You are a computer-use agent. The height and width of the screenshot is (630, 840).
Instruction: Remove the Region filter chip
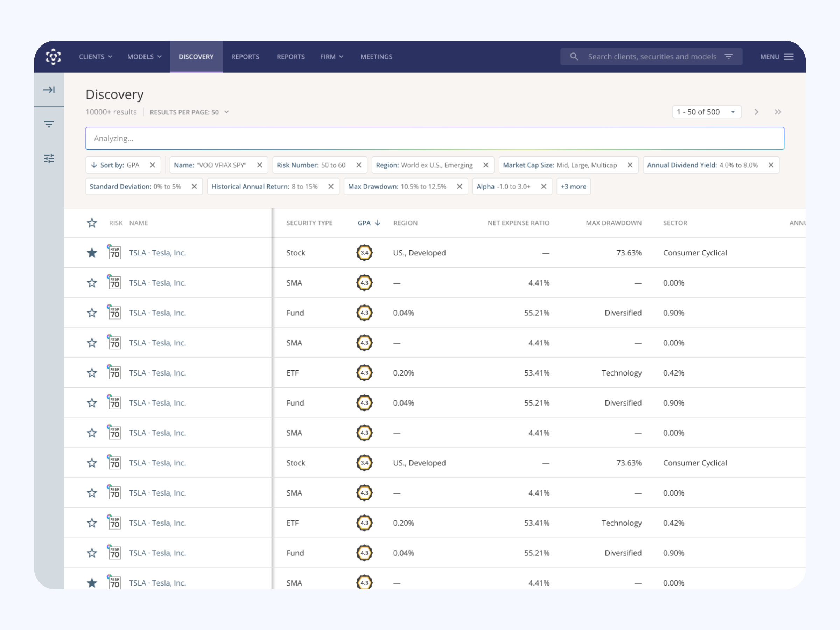click(x=486, y=165)
